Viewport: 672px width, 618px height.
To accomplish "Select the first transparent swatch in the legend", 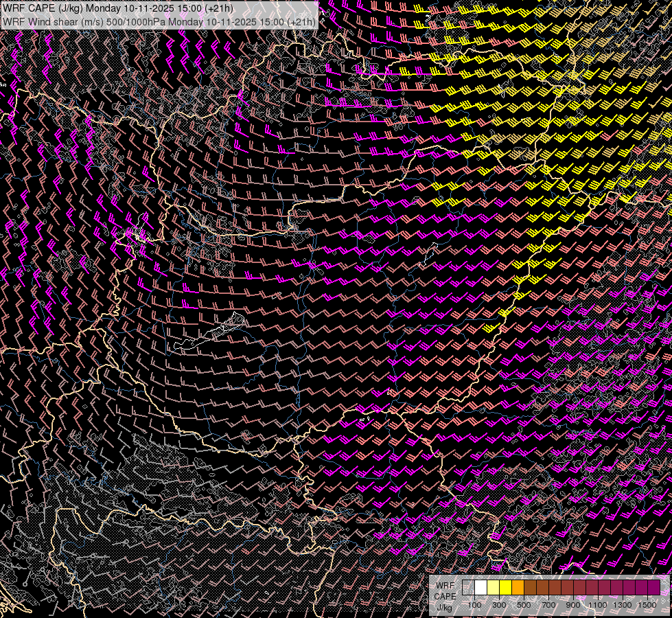I will (x=468, y=588).
